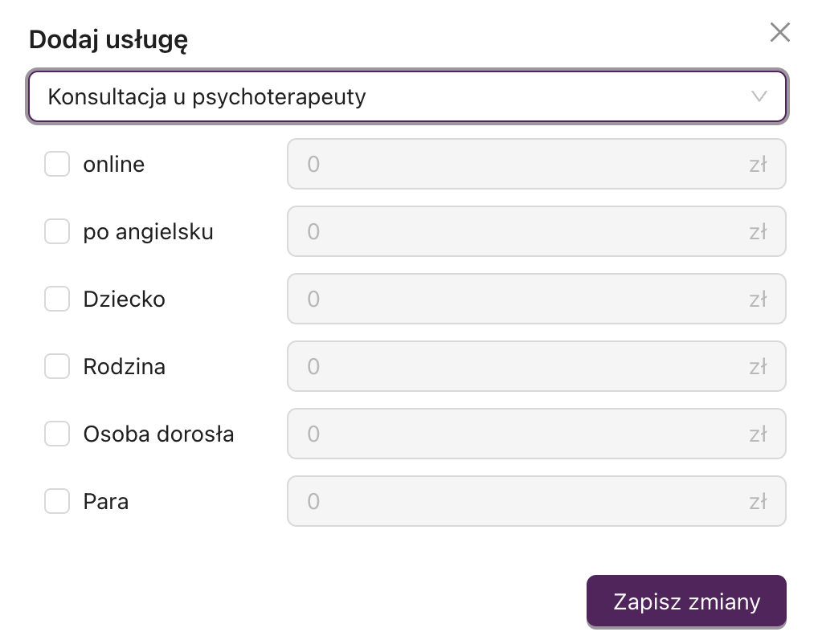Check the Rodzina option

coord(57,366)
